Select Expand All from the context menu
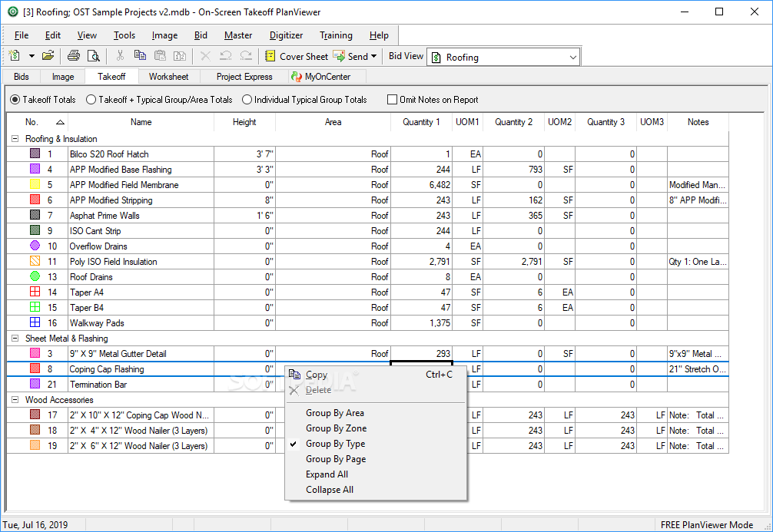The width and height of the screenshot is (773, 532). tap(376, 474)
